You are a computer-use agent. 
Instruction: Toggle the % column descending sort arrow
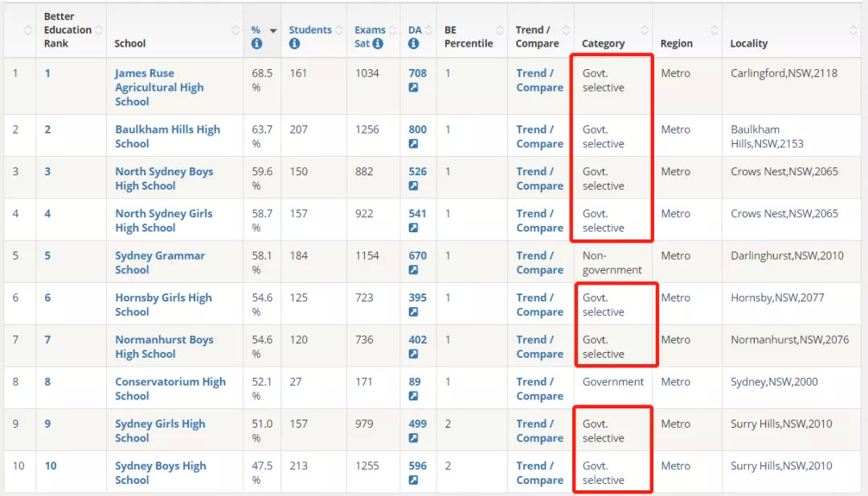click(273, 31)
